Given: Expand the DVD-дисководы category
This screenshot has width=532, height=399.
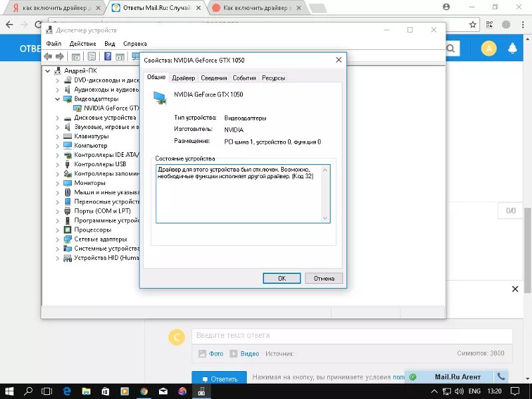Looking at the screenshot, I should click(57, 80).
